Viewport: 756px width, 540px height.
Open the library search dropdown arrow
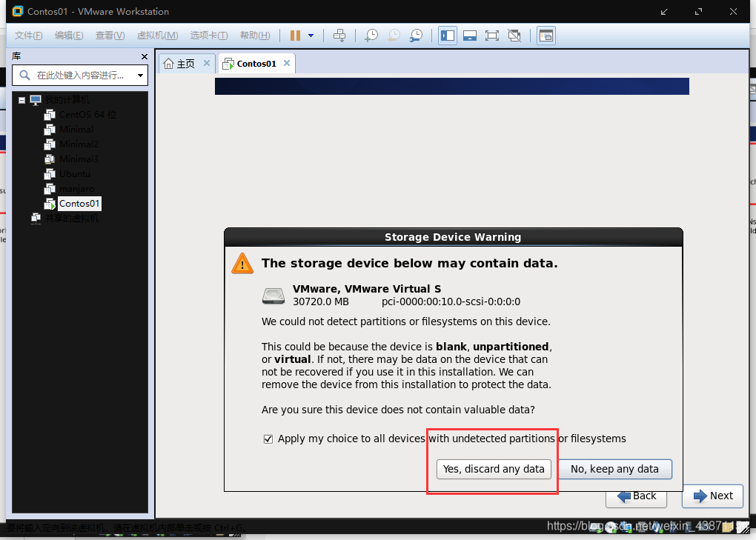(140, 76)
